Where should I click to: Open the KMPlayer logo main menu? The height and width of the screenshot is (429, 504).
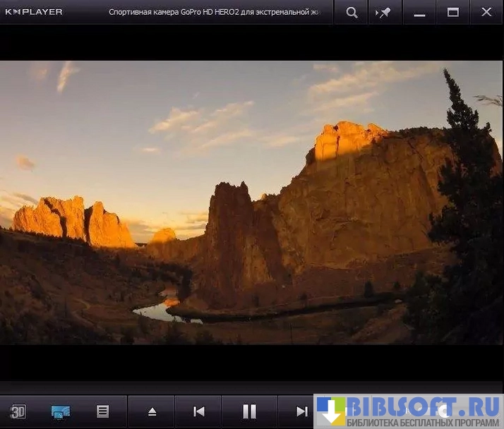(x=33, y=12)
